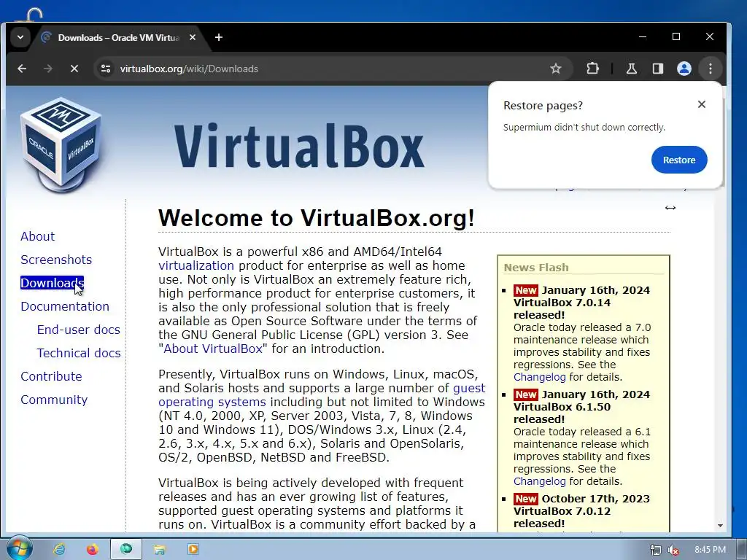Open the Windows Start button

pos(18,548)
